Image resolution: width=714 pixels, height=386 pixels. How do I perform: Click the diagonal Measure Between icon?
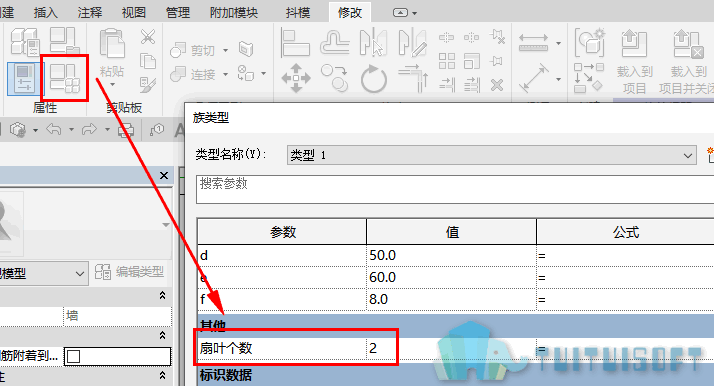[x=534, y=78]
